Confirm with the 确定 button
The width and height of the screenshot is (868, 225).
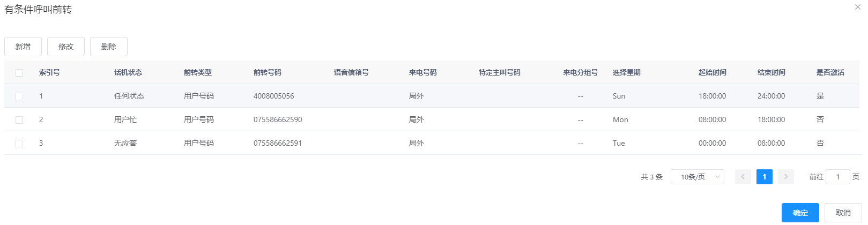coord(800,213)
